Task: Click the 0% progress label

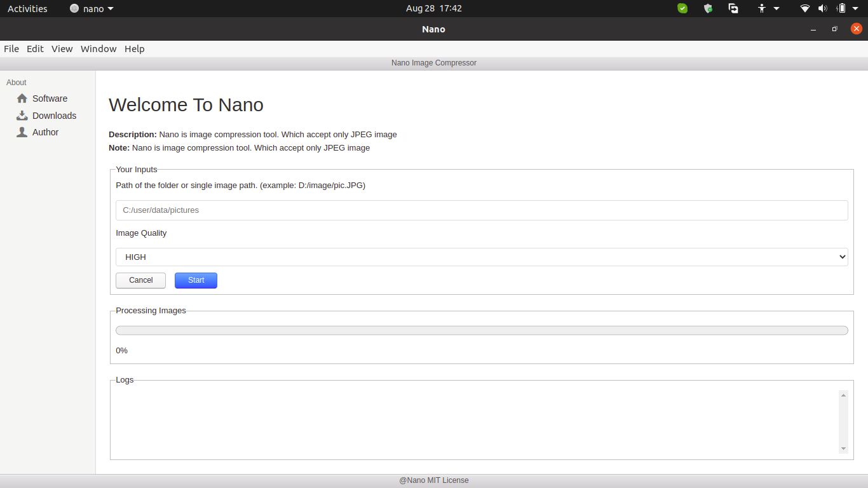Action: click(x=122, y=351)
